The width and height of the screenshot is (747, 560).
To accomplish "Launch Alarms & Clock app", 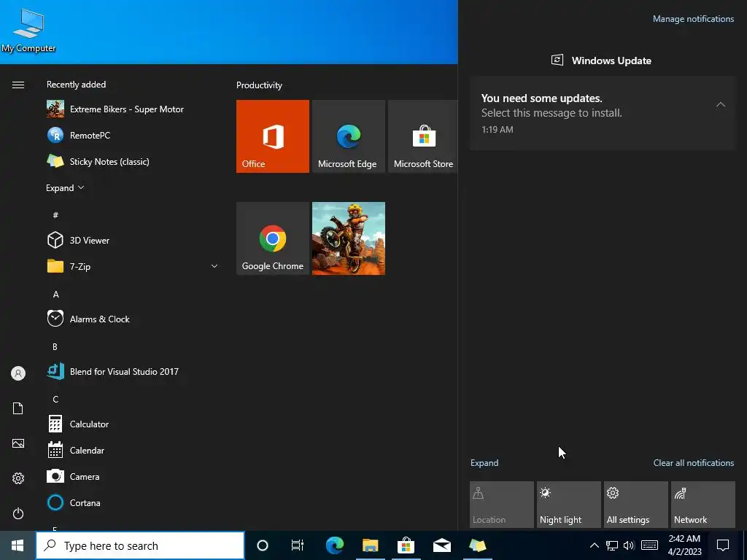I will [x=133, y=319].
